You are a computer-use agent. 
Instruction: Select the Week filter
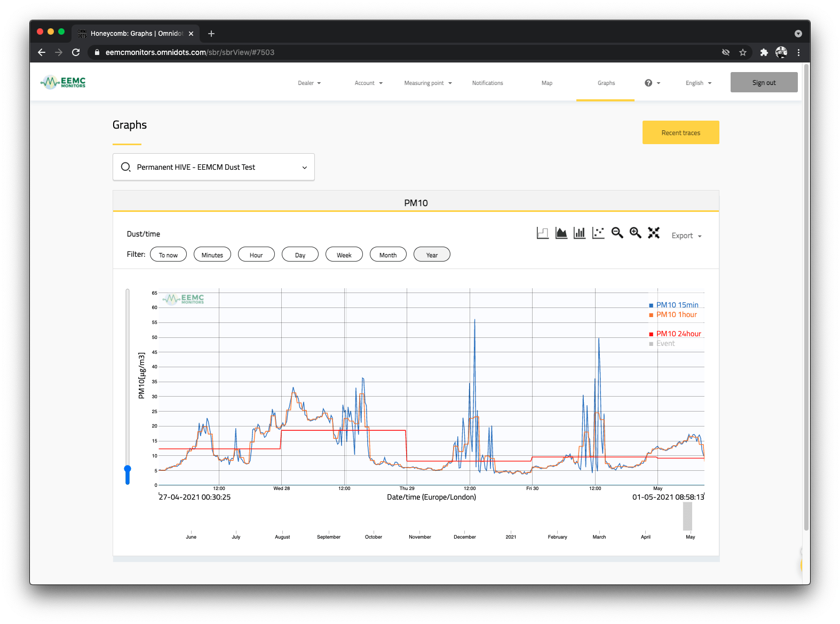[344, 255]
